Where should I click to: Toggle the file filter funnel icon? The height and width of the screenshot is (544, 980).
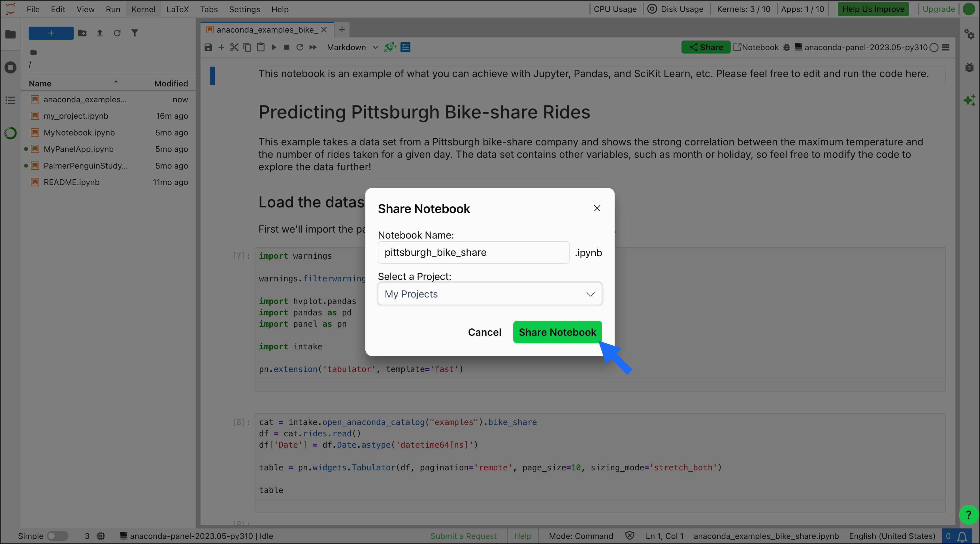[x=135, y=33]
